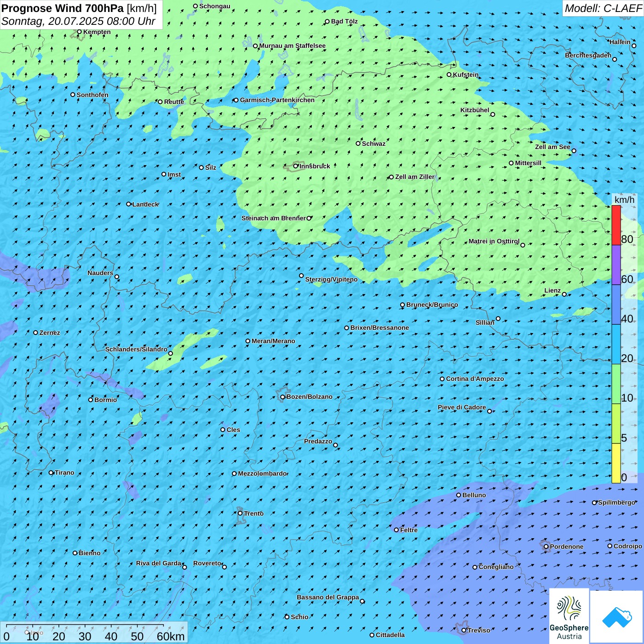Click the 'Modell: C-LAEF' label
The width and height of the screenshot is (644, 644).
pos(603,8)
